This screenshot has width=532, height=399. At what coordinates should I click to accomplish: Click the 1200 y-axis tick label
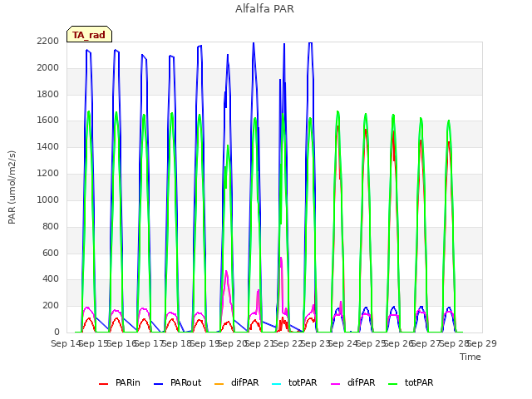pyautogui.click(x=48, y=173)
